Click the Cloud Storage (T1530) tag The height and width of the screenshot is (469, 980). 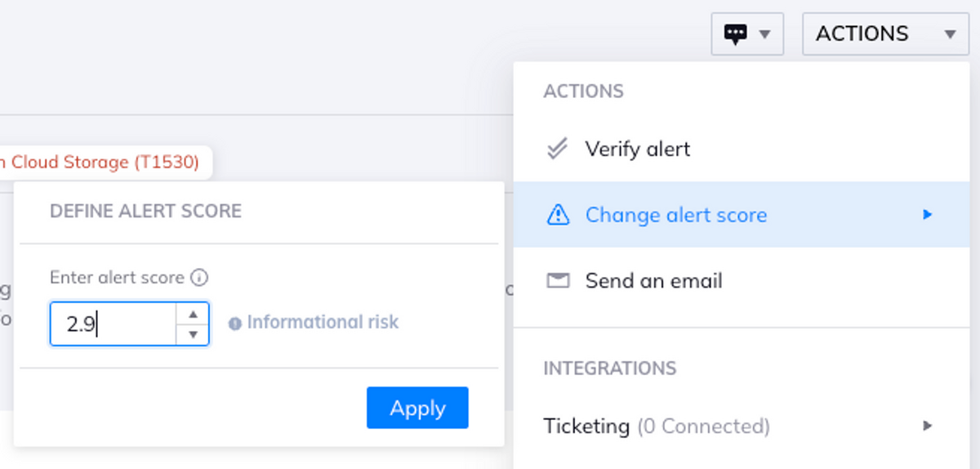click(105, 163)
